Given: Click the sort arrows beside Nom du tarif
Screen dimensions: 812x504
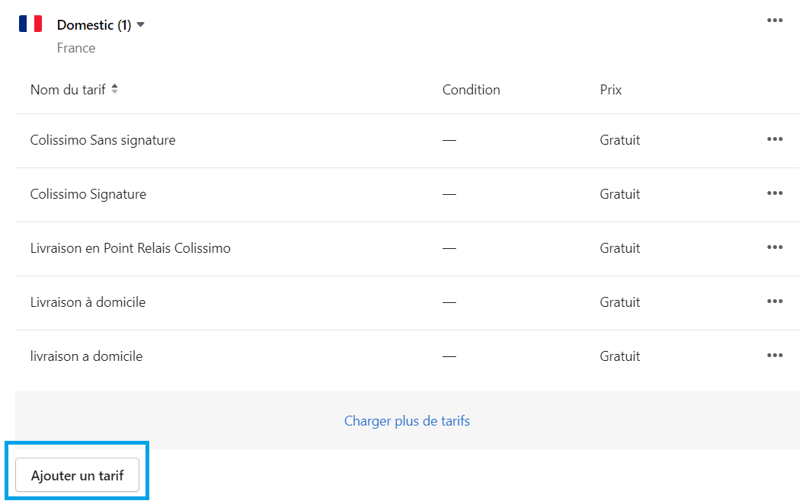Looking at the screenshot, I should click(x=114, y=89).
